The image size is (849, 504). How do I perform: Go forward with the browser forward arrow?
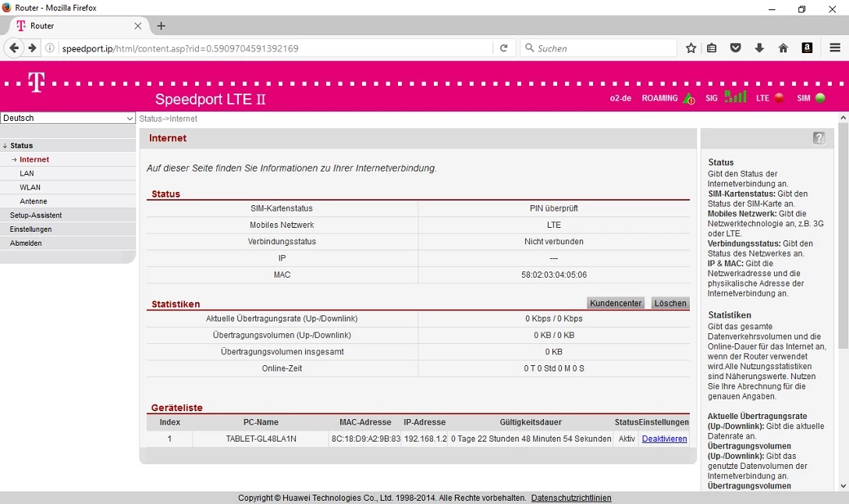[x=32, y=48]
